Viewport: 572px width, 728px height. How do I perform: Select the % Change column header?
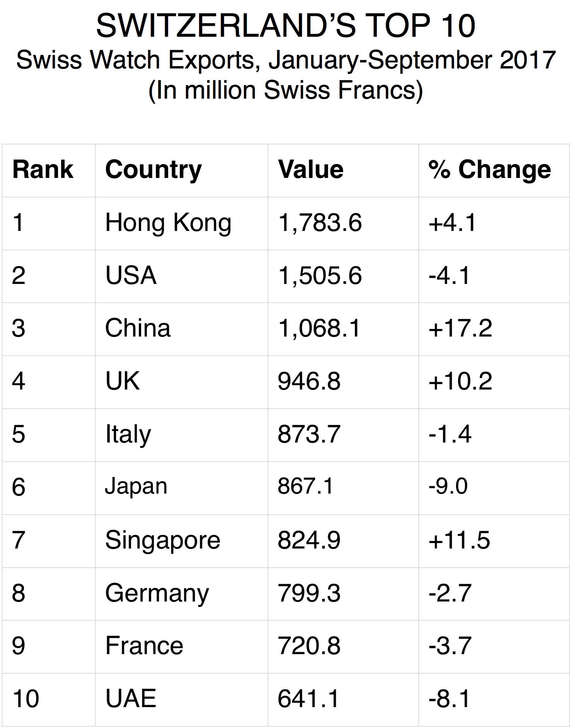pos(490,169)
